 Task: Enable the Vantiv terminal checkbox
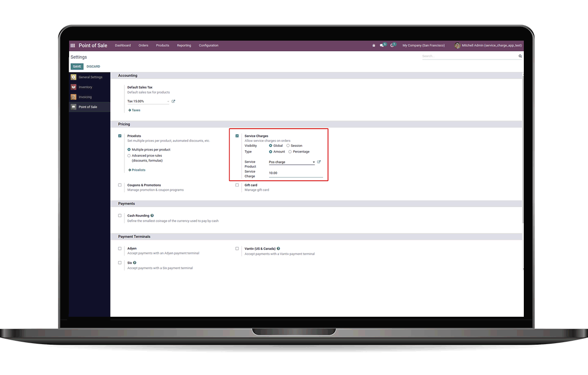(237, 249)
